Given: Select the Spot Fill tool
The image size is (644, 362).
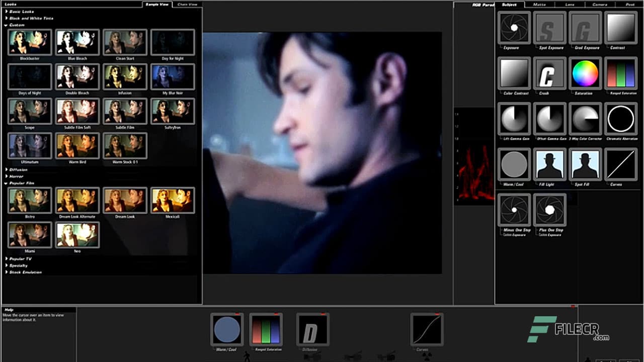Looking at the screenshot, I should coord(585,163).
